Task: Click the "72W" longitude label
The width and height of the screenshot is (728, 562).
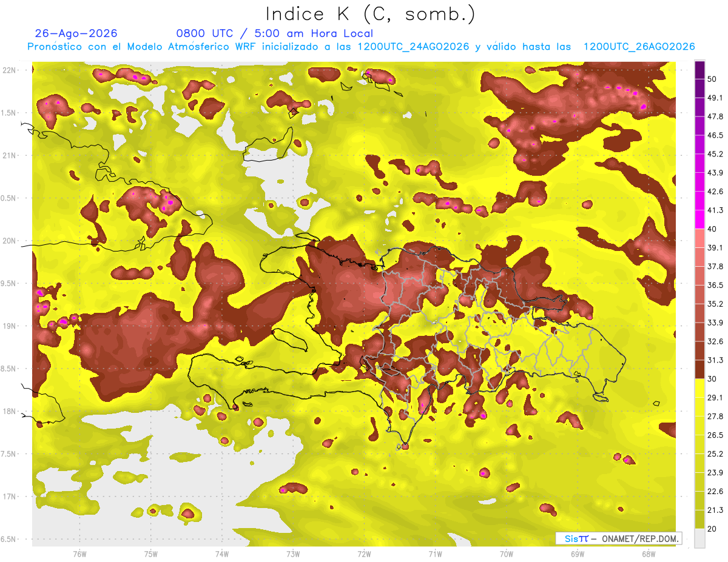Action: [x=364, y=554]
